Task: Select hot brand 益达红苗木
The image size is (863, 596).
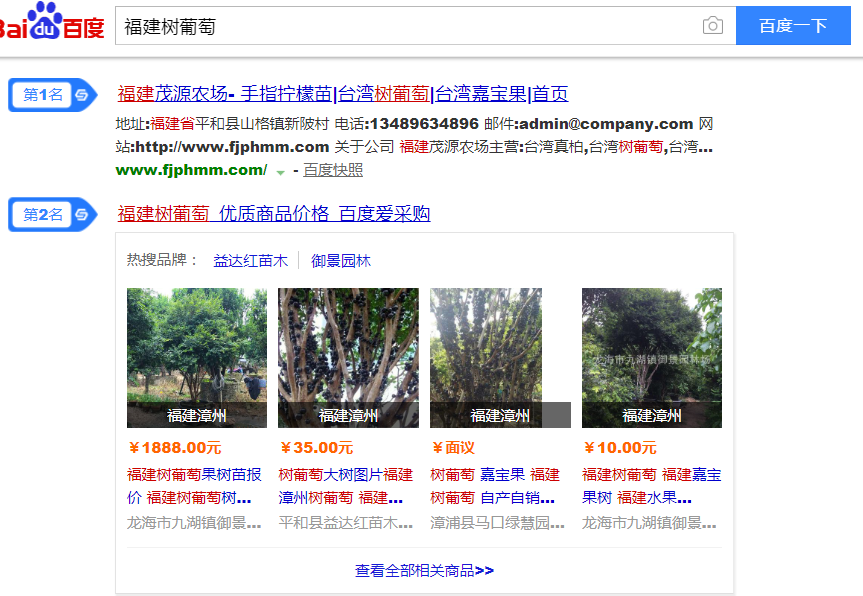Action: [250, 261]
